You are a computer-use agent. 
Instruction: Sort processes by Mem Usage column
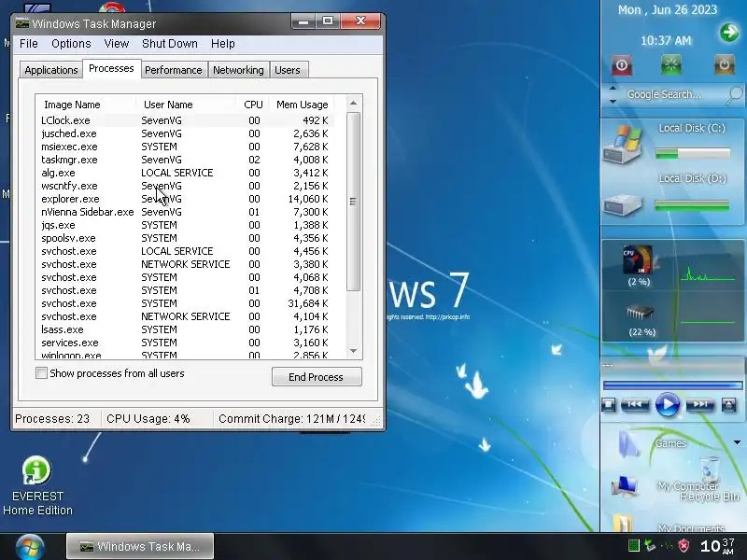coord(302,105)
